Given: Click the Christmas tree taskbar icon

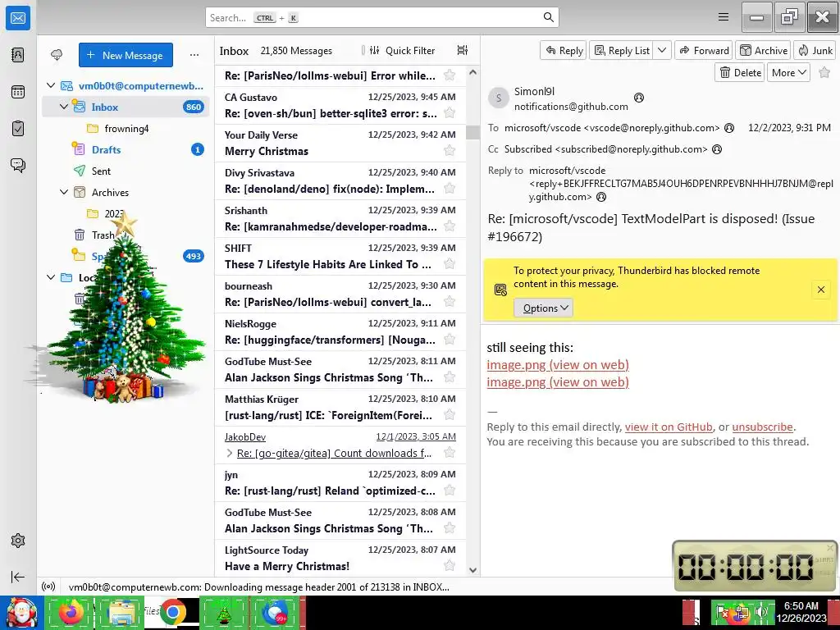Looking at the screenshot, I should [x=223, y=612].
